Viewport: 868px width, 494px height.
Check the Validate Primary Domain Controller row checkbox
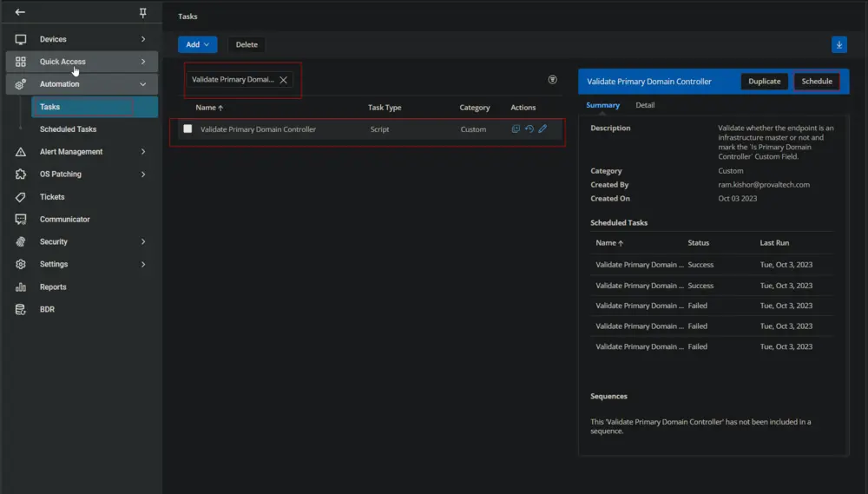[x=187, y=128]
